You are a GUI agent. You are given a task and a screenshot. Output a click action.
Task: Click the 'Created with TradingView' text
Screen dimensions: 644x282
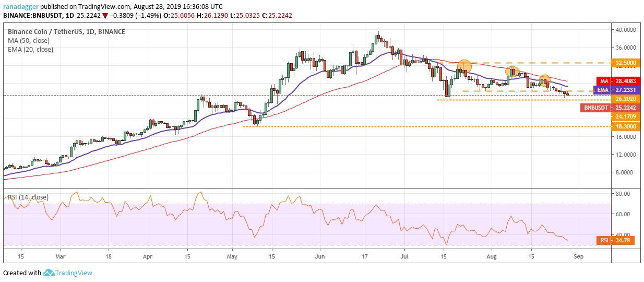tap(48, 273)
